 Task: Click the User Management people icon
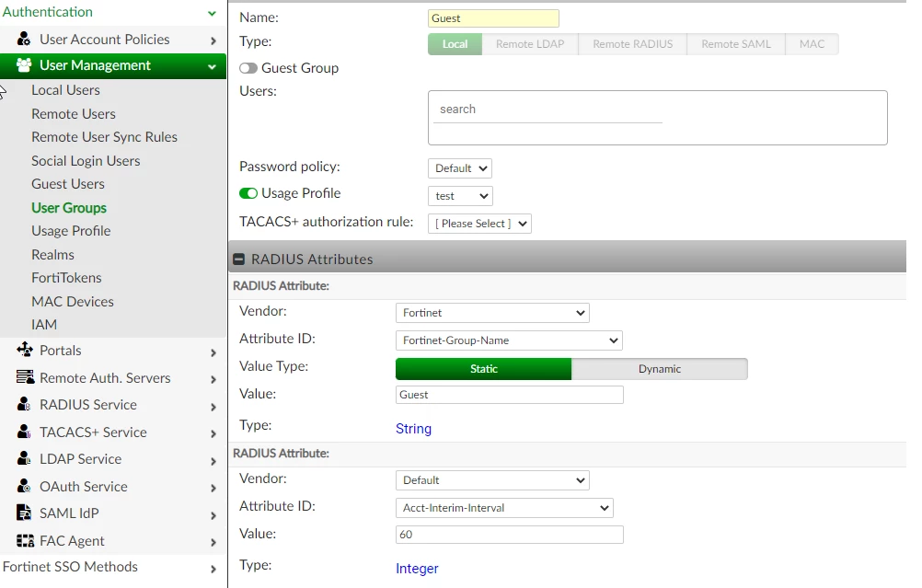point(24,65)
